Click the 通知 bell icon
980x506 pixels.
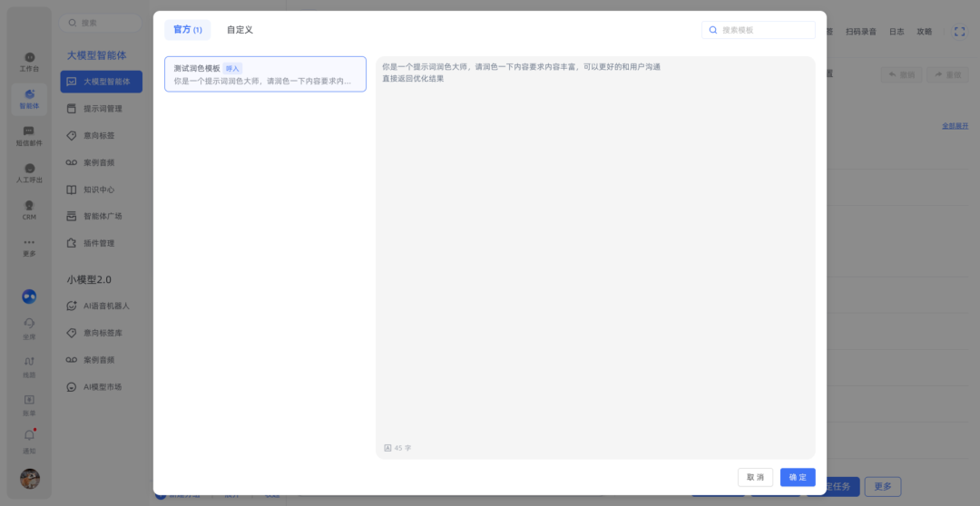(29, 441)
